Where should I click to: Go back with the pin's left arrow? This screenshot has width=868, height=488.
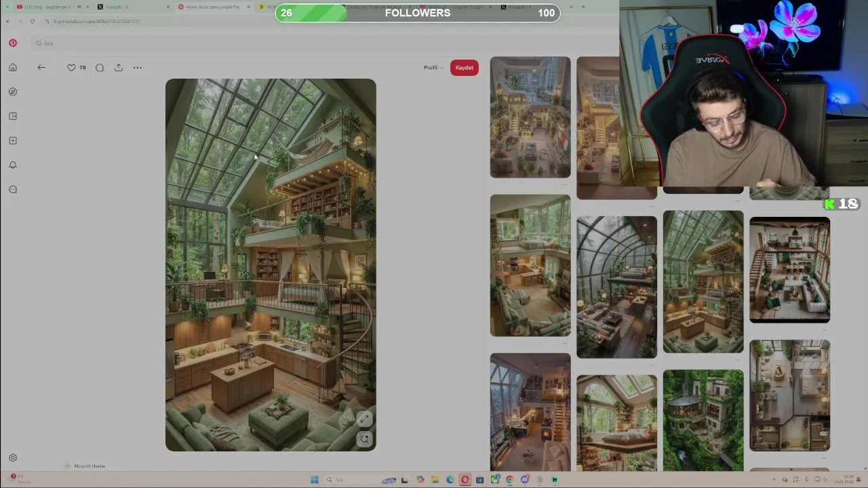tap(41, 67)
